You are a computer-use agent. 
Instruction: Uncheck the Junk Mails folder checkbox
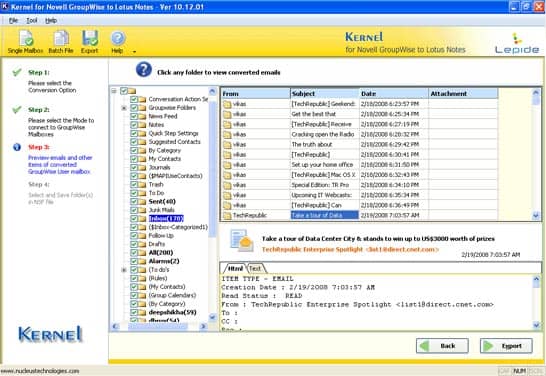point(134,210)
